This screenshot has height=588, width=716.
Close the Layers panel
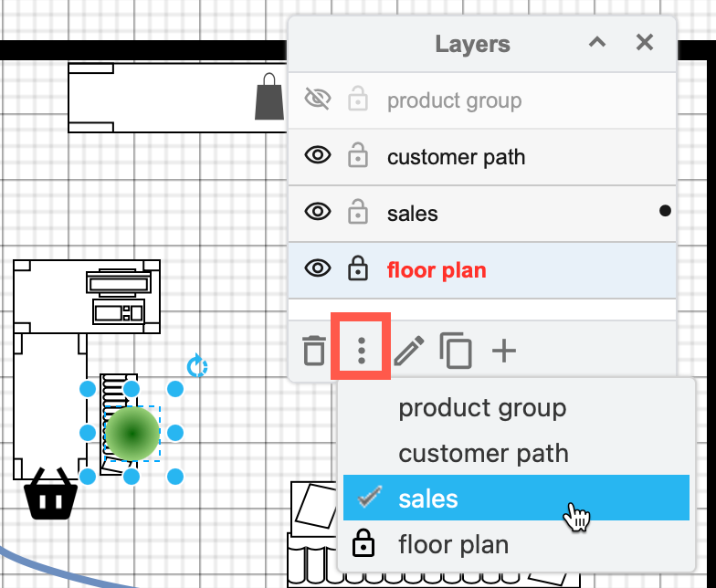[645, 43]
